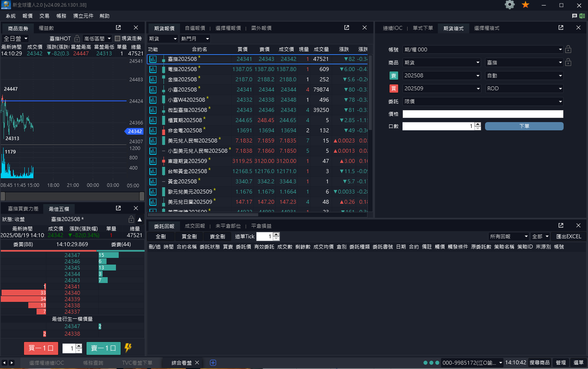
Task: Open the 全日盤 dropdown
Action: (15, 38)
